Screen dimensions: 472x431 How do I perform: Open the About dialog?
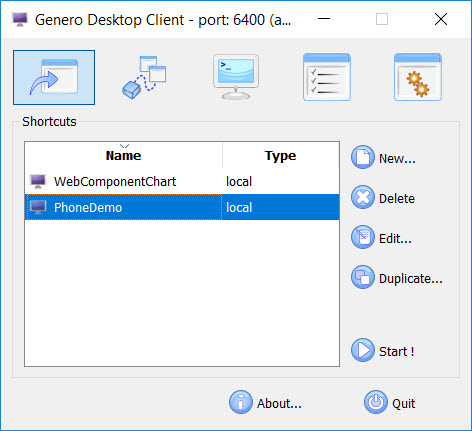coord(265,402)
